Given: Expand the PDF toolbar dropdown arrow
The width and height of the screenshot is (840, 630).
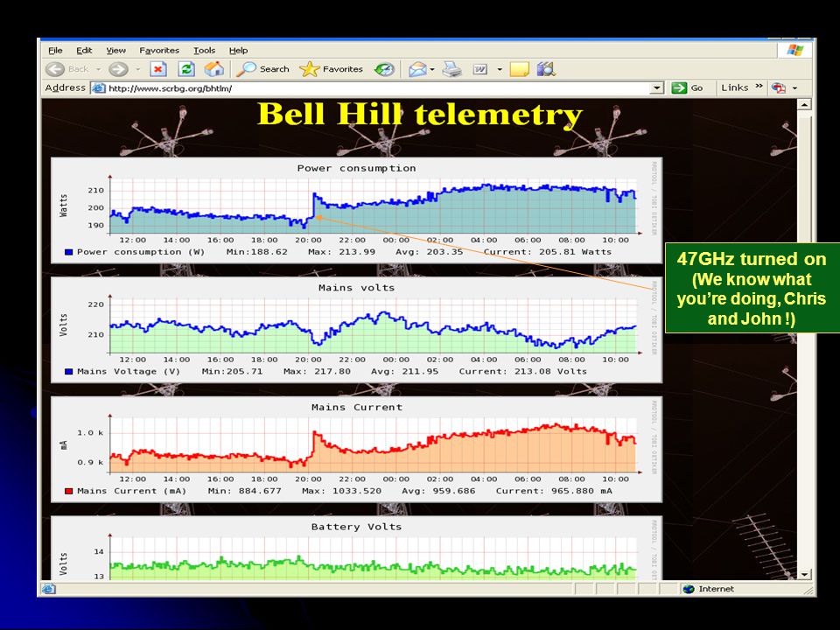Looking at the screenshot, I should tap(794, 87).
